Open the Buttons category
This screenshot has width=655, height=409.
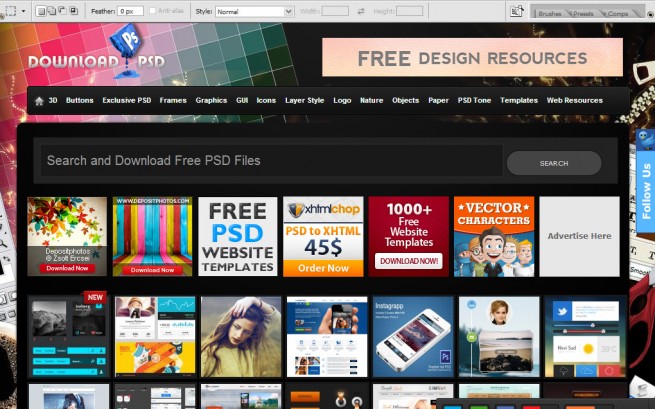[79, 100]
